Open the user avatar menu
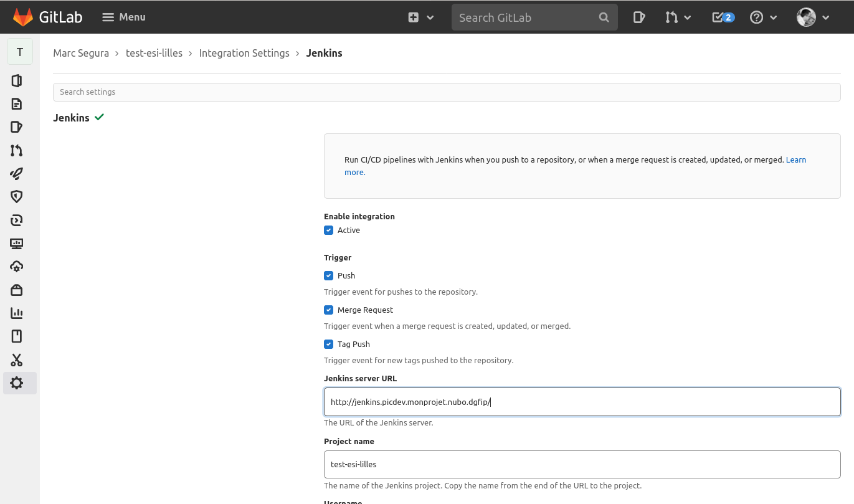This screenshot has width=854, height=504. 806,17
